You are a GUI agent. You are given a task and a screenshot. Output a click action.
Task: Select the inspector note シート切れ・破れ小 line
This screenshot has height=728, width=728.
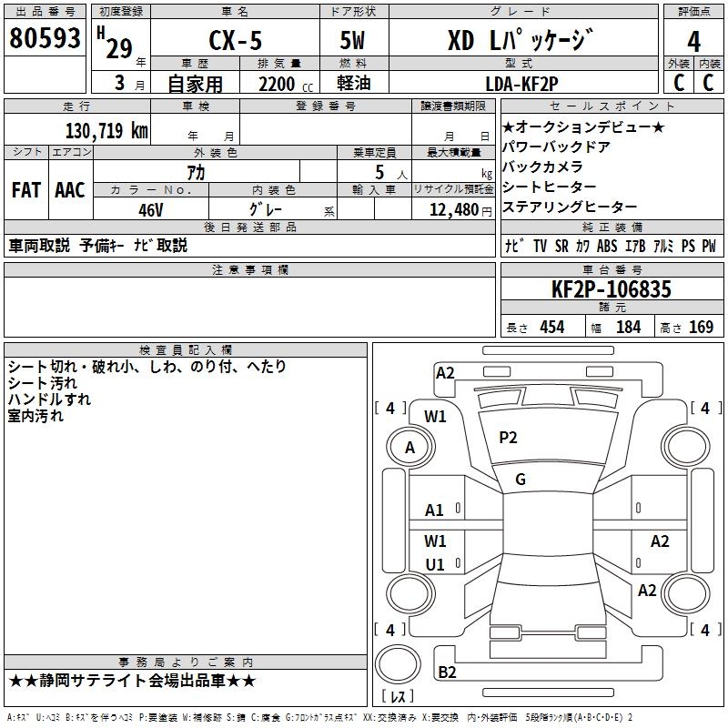[x=147, y=367]
